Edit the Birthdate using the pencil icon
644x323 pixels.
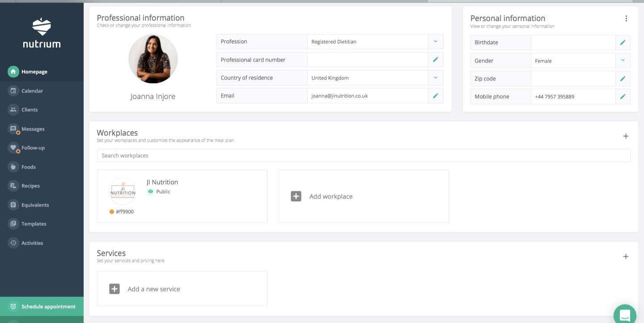click(x=623, y=42)
